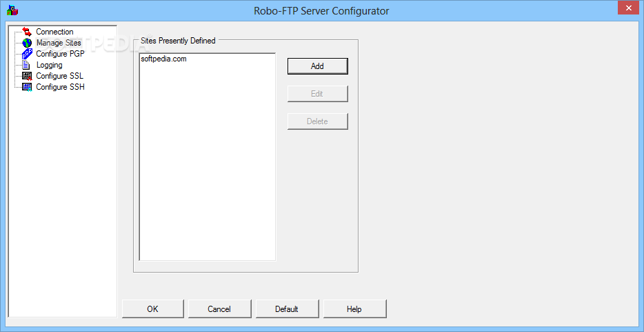Select Manage Sites in the tree
Image resolution: width=644 pixels, height=332 pixels.
(x=59, y=43)
